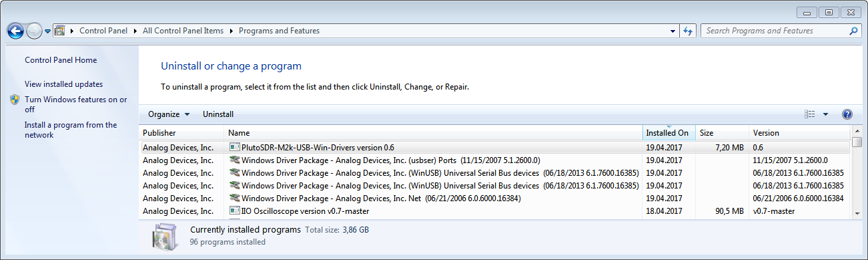Click the 90,5 MB size cell
Screen dimensions: 868x260
(729, 211)
